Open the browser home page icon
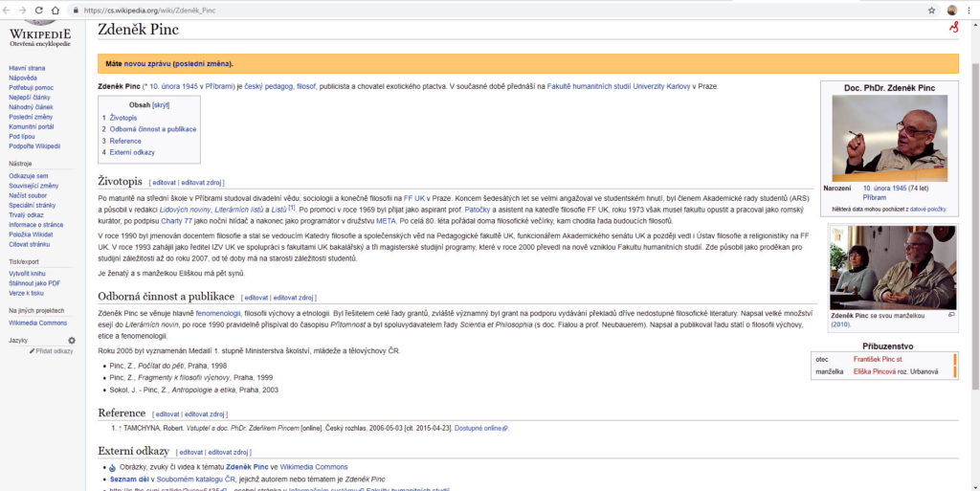The height and width of the screenshot is (491, 980). [55, 10]
